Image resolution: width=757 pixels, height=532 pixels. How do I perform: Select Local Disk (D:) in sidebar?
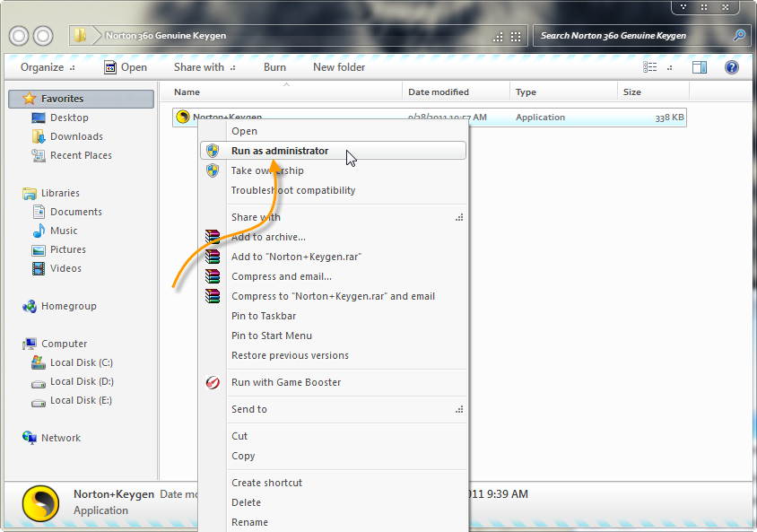point(82,381)
